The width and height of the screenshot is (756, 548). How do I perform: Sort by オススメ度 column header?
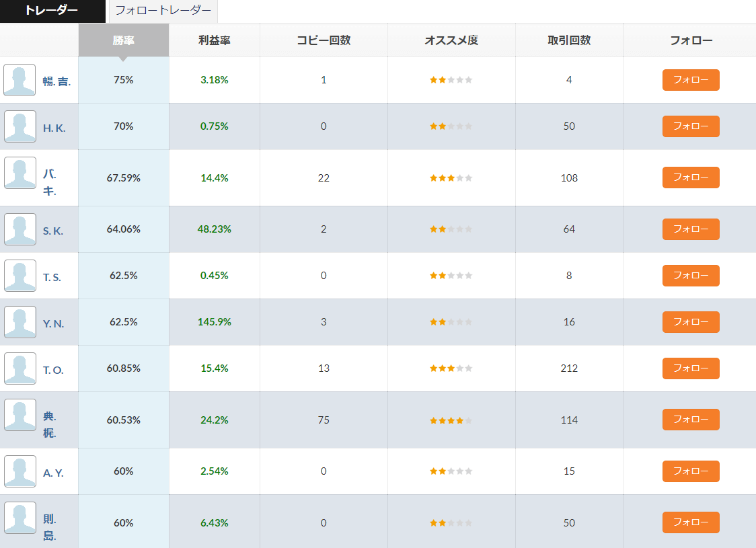point(451,40)
